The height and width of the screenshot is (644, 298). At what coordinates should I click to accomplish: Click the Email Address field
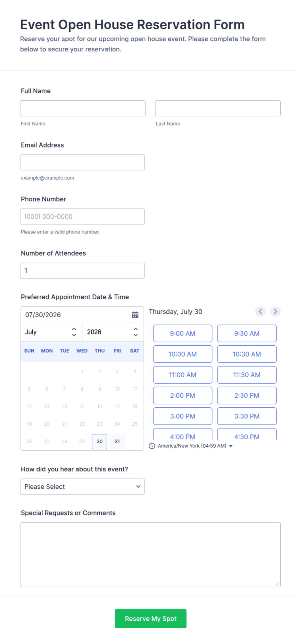pos(82,163)
